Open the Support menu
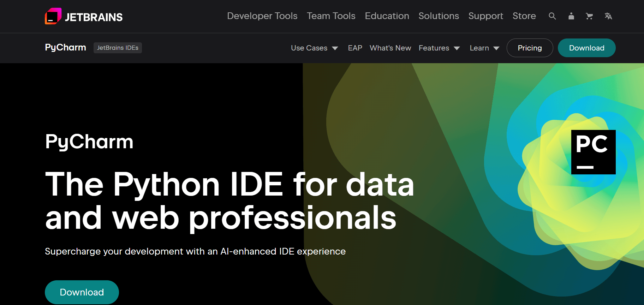This screenshot has width=644, height=305. (486, 16)
